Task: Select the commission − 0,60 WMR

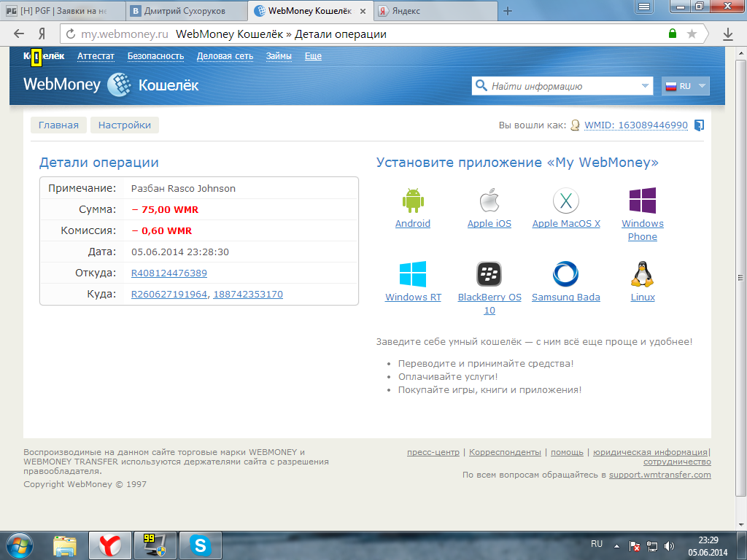Action: click(161, 231)
